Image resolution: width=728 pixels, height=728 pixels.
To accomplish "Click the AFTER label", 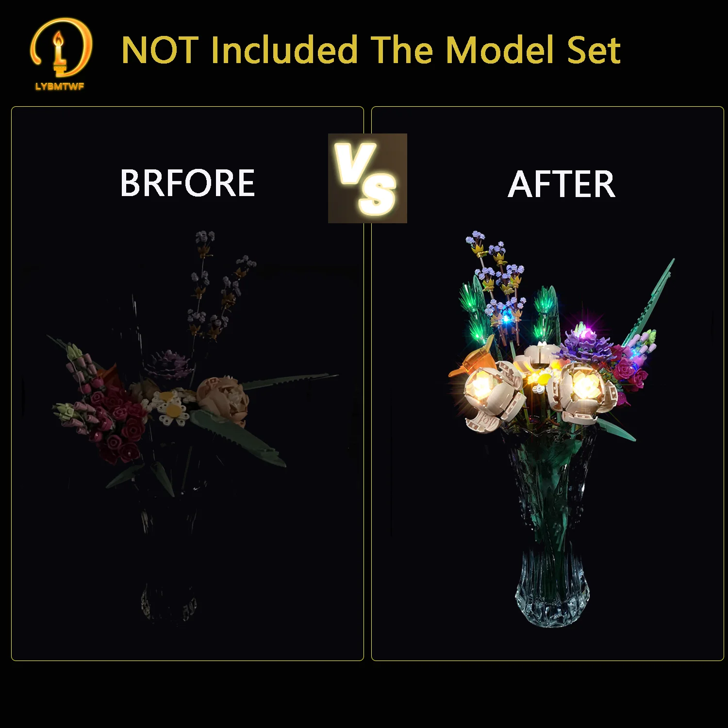I will (562, 184).
